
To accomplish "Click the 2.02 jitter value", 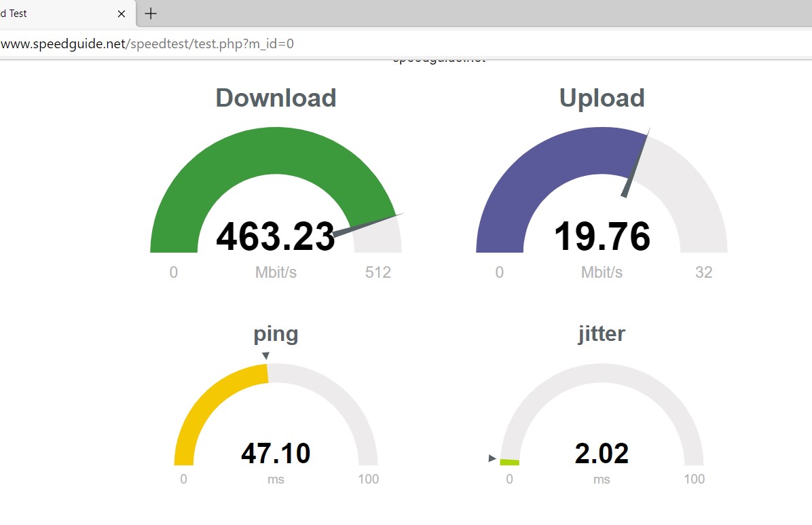I will coord(602,453).
